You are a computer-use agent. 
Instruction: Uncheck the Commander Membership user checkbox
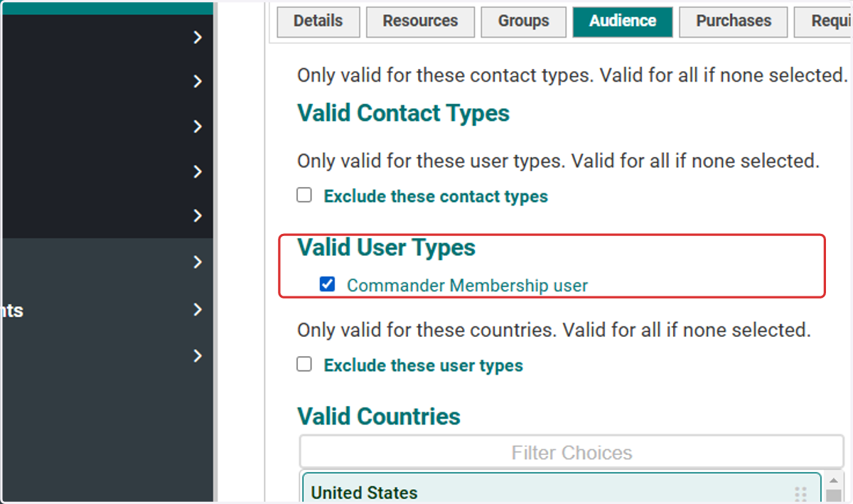[x=327, y=285]
